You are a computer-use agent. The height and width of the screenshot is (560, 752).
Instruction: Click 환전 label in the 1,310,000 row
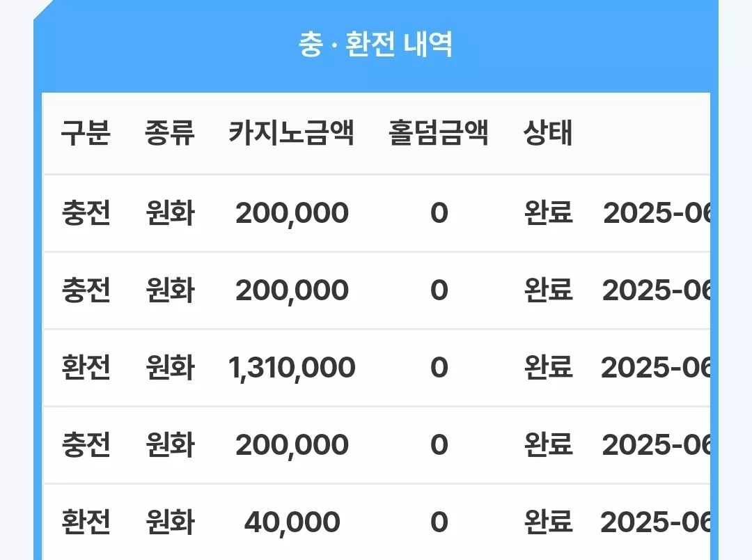86,368
